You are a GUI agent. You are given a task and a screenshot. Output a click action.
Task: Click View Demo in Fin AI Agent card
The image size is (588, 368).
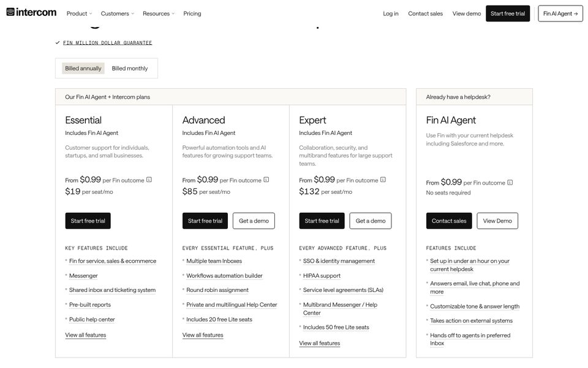[497, 221]
